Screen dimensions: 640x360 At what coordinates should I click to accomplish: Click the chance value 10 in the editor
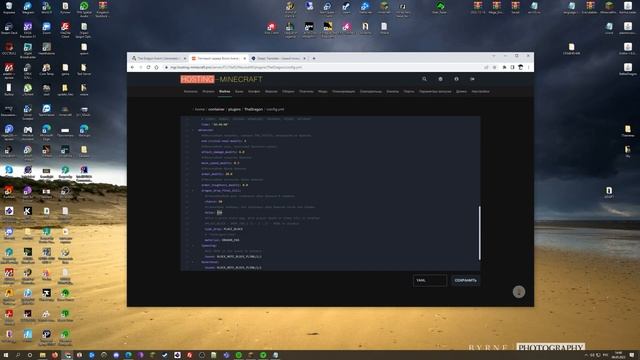pos(220,202)
